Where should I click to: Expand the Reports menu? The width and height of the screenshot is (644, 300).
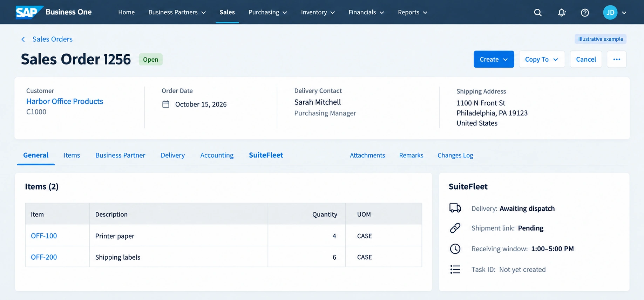click(x=413, y=12)
